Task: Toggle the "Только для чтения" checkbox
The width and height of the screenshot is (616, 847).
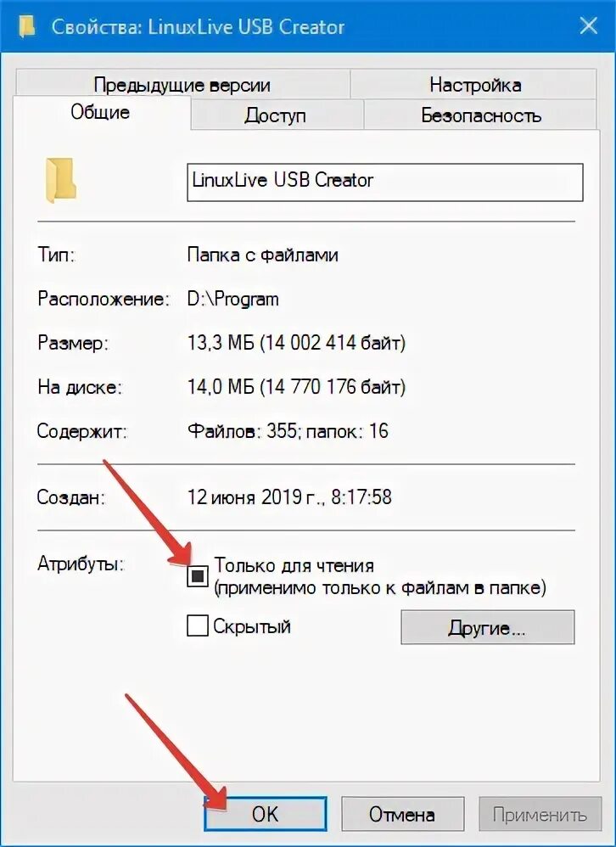Action: (198, 575)
